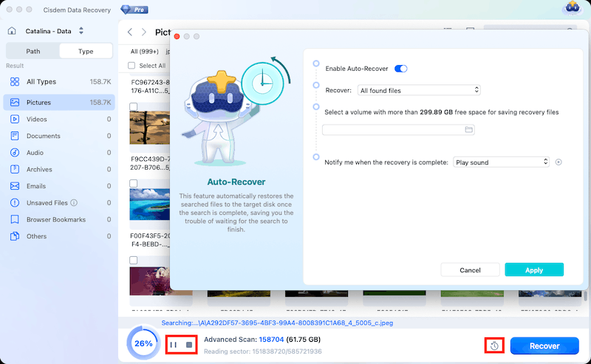Click the Unsaved Files info icon
591x364 pixels.
[75, 203]
